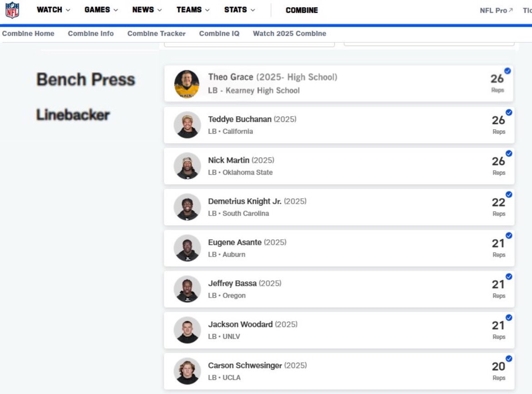Click verified check badge on Jackson Woodard row
532x394 pixels.
pyautogui.click(x=509, y=318)
